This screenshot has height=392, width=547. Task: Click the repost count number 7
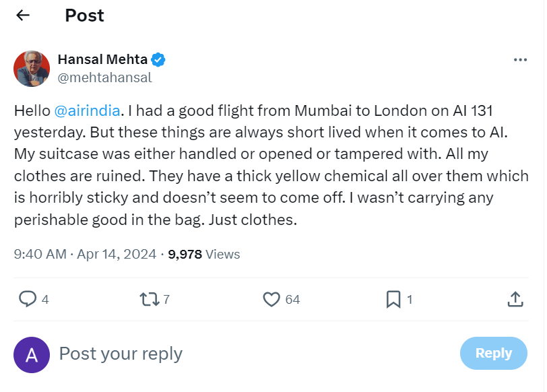tap(166, 300)
